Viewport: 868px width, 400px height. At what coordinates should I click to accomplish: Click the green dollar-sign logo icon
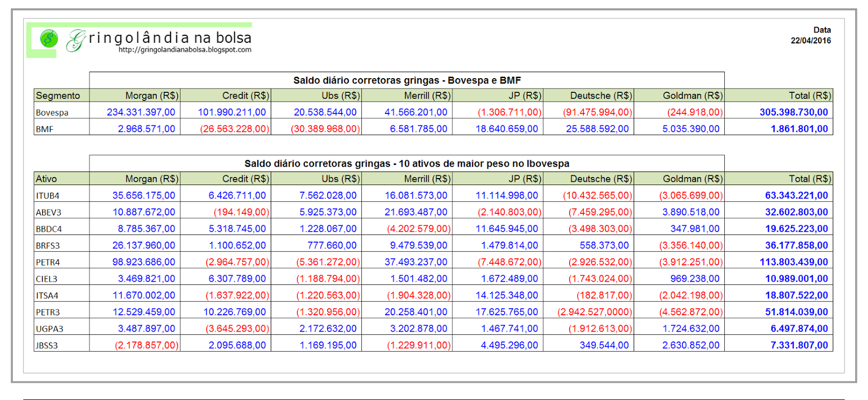(x=49, y=39)
